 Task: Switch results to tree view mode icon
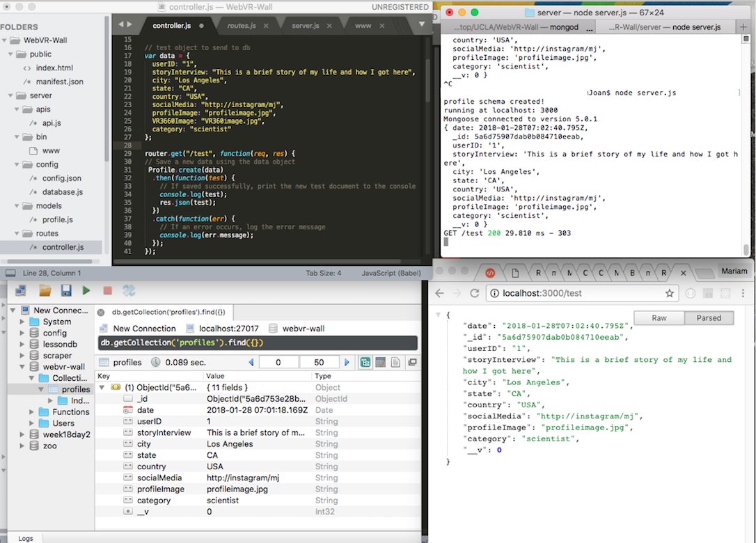point(365,362)
